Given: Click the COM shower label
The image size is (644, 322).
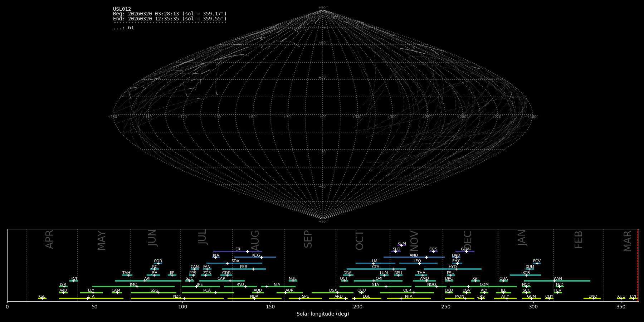Looking at the screenshot, I should [x=484, y=285].
